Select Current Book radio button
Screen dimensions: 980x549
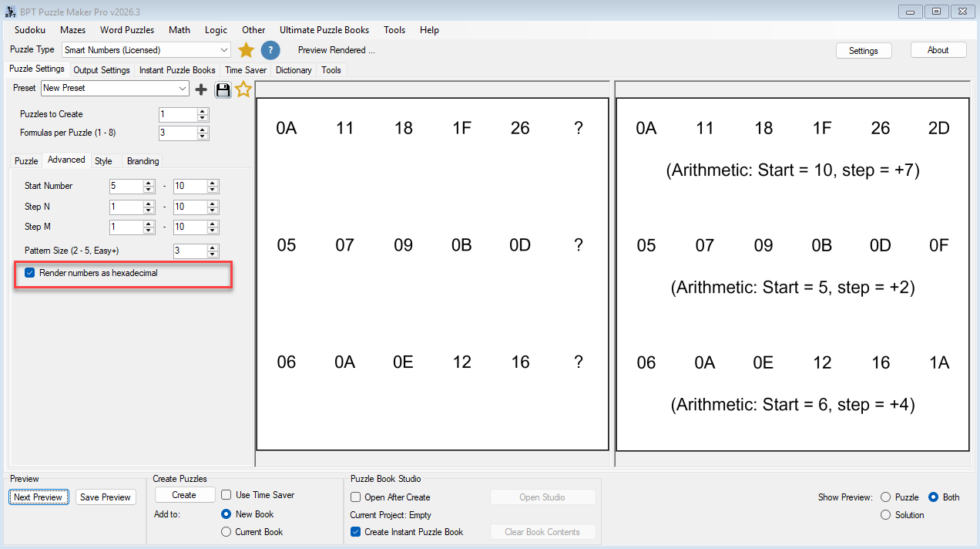(226, 532)
